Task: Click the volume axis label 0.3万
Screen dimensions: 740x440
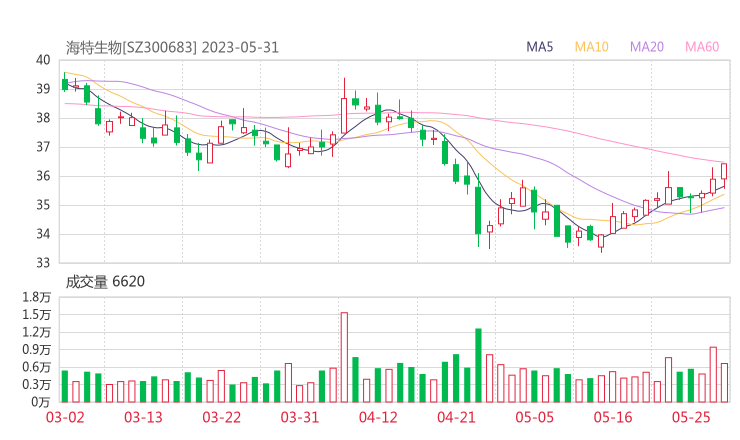Action: [x=36, y=385]
